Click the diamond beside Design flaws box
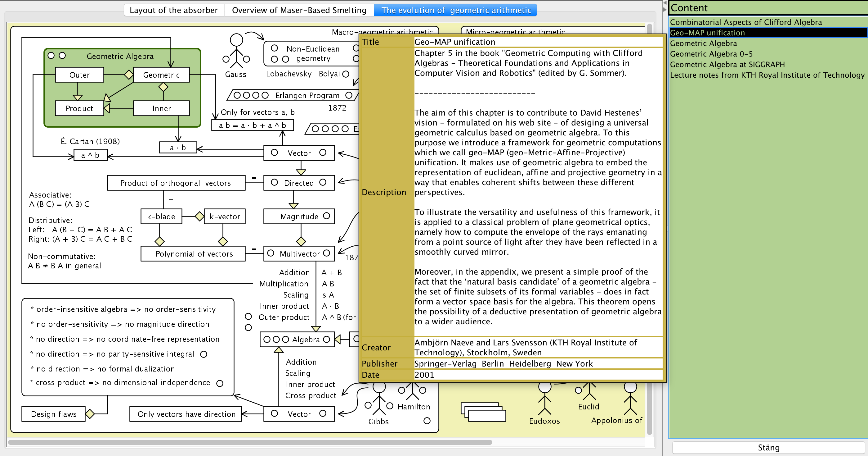 pyautogui.click(x=90, y=414)
